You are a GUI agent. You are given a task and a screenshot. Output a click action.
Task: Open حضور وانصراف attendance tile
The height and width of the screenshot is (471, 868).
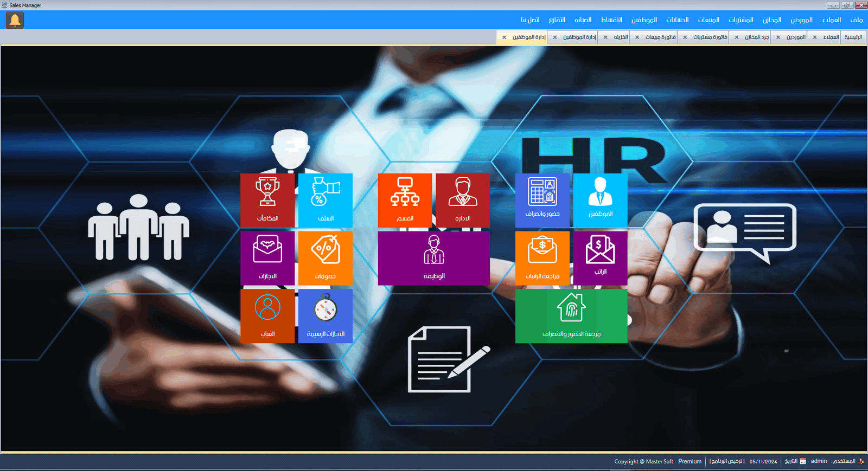click(542, 199)
